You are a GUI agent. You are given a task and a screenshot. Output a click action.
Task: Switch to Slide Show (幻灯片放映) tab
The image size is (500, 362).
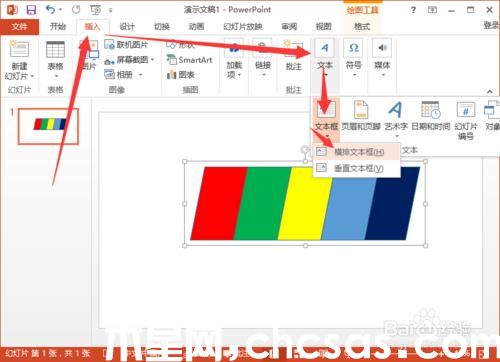[243, 26]
